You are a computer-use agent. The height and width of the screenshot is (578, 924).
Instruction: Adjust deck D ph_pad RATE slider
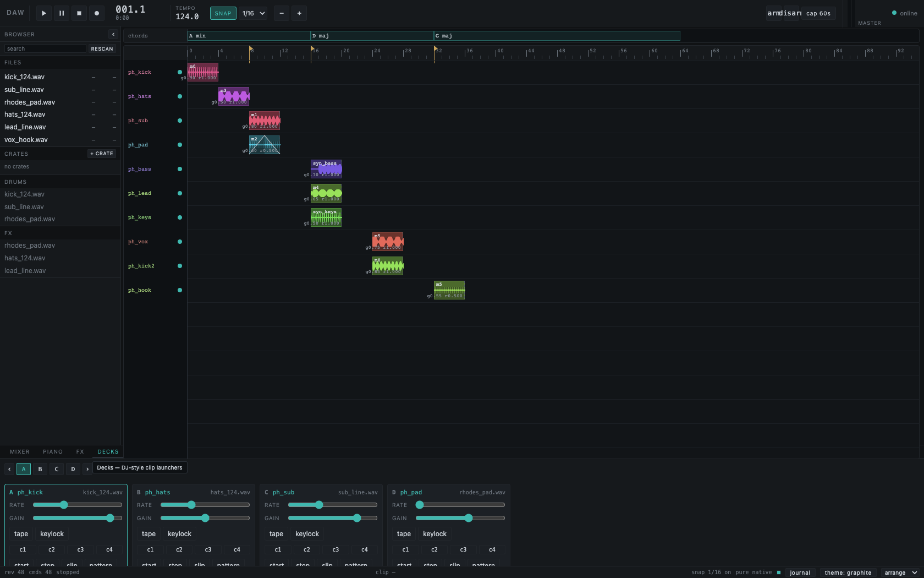(460, 505)
